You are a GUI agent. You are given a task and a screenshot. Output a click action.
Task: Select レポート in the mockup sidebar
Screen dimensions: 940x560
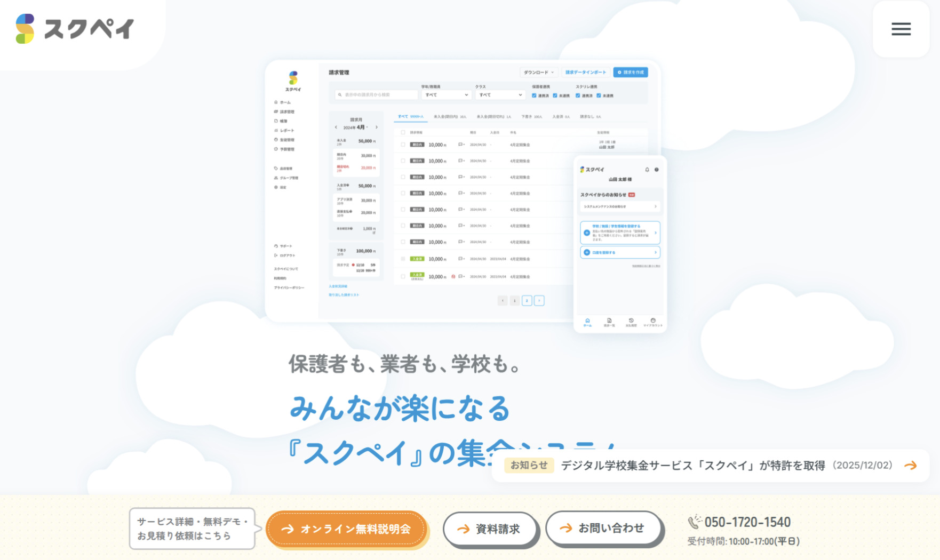(x=284, y=131)
